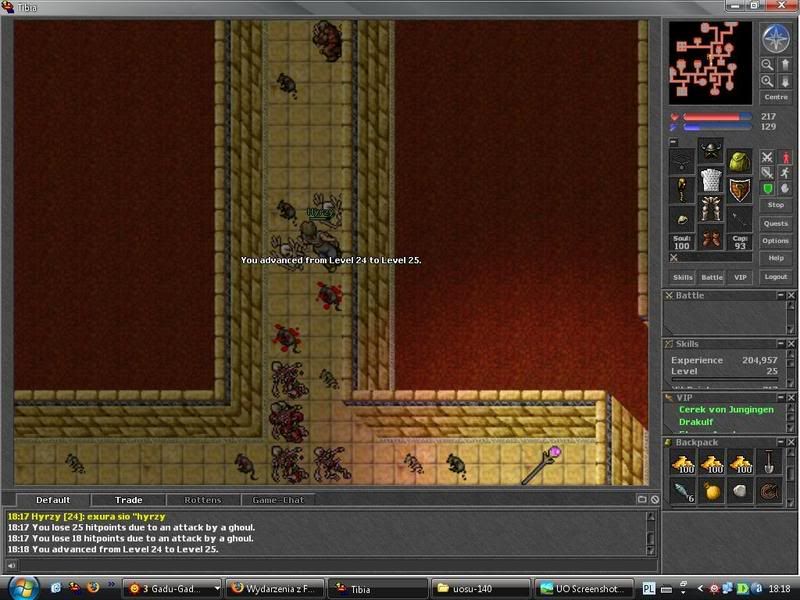Move minimap up one floor

click(785, 64)
